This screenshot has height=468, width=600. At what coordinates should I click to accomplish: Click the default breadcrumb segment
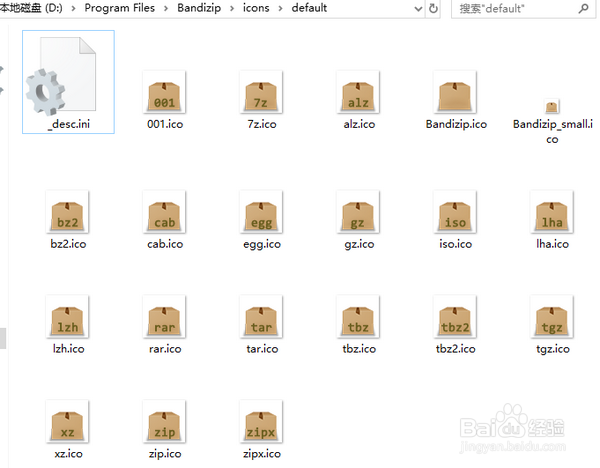tap(309, 8)
